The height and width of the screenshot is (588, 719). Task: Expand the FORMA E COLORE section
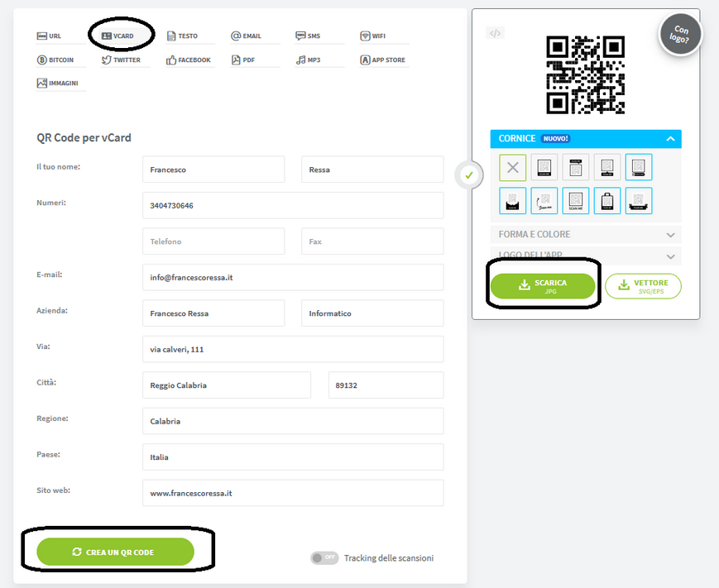[x=586, y=235]
